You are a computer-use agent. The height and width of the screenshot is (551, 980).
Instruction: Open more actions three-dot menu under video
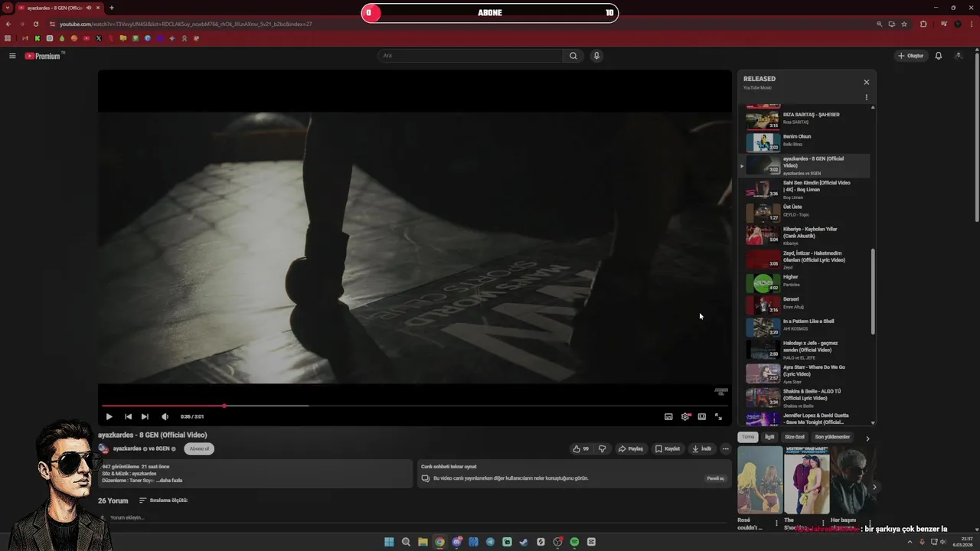tap(726, 449)
